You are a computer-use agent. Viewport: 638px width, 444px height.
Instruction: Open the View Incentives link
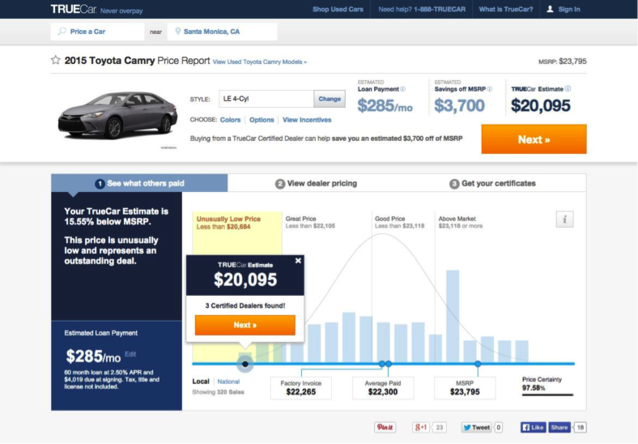pos(307,120)
